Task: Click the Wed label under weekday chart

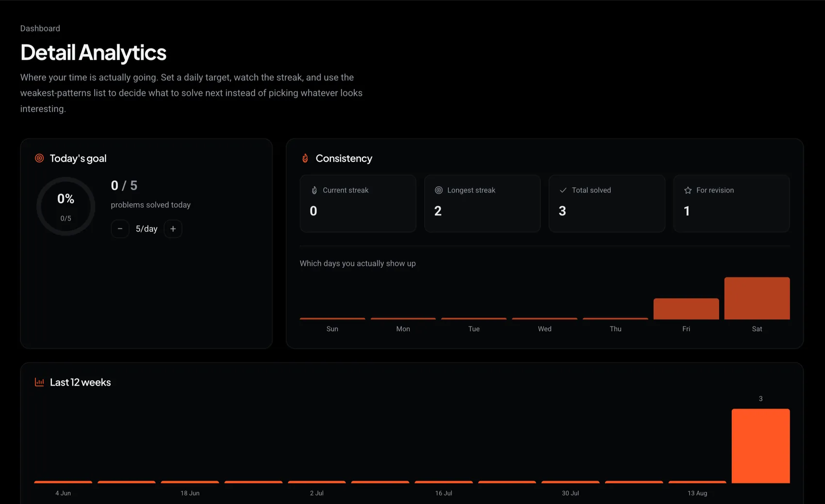Action: point(544,329)
